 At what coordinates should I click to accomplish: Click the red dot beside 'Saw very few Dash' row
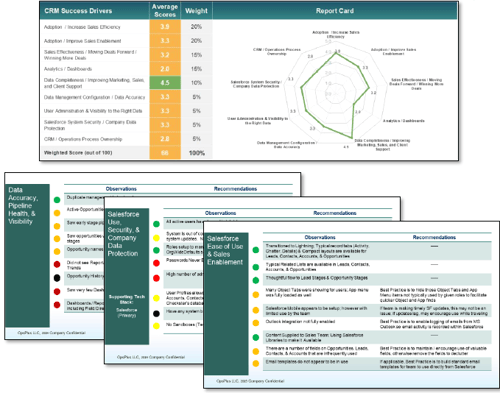tap(57, 291)
